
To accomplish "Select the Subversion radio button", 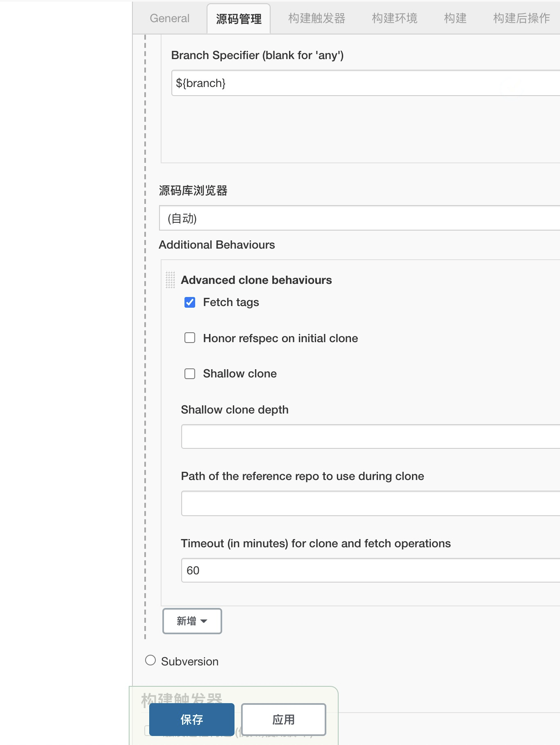I will (x=150, y=660).
